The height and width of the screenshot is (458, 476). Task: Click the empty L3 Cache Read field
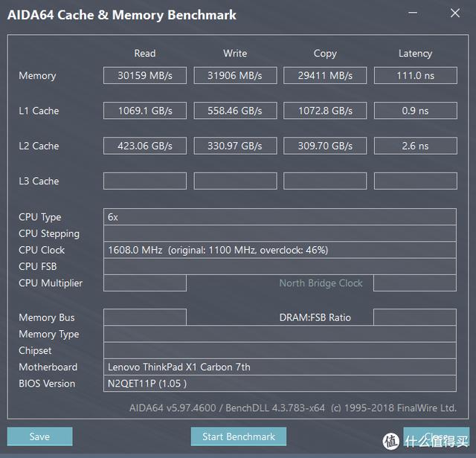coord(145,181)
